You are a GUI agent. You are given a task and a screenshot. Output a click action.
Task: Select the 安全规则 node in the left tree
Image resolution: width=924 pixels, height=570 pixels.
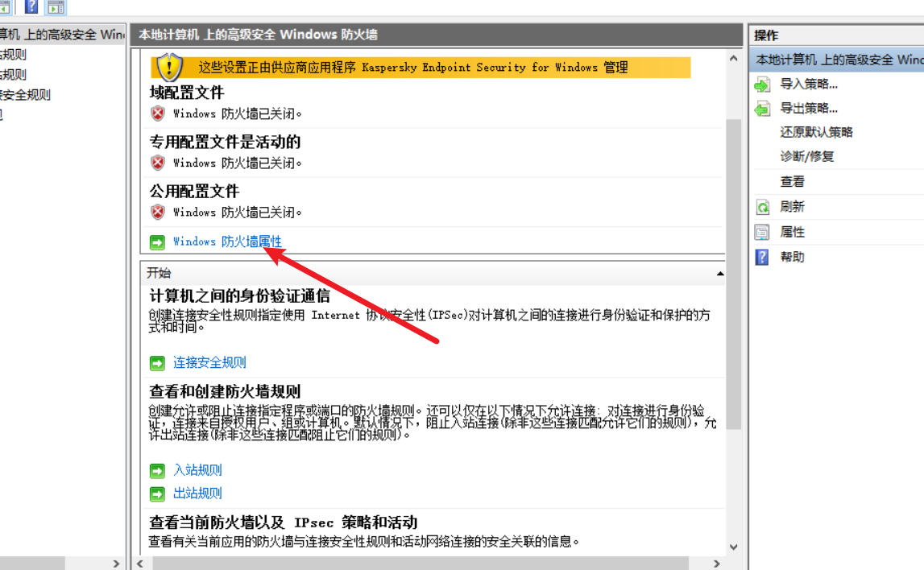[25, 95]
